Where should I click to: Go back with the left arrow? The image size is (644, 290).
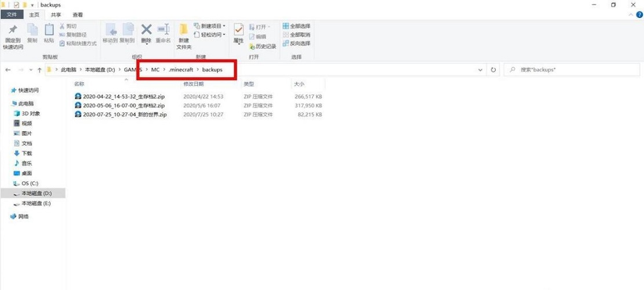point(8,70)
